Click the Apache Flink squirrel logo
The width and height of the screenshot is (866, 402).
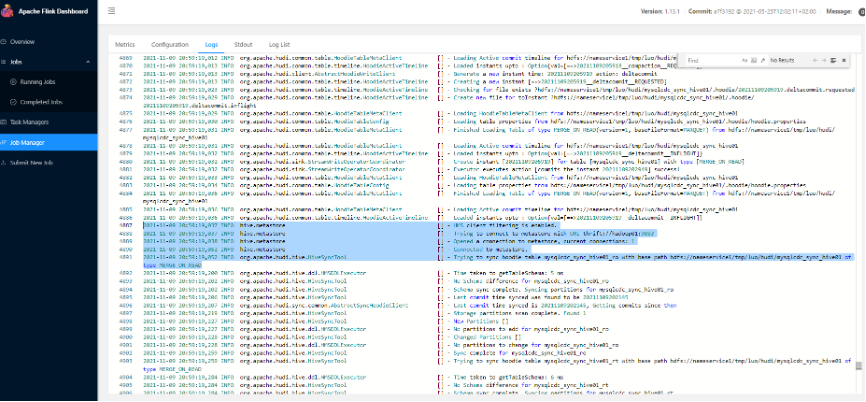(x=7, y=12)
